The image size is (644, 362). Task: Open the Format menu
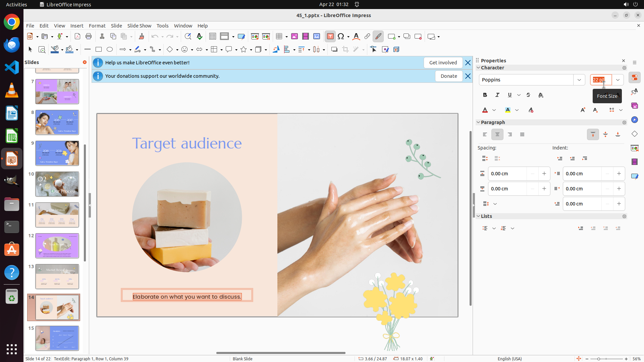coord(97,26)
